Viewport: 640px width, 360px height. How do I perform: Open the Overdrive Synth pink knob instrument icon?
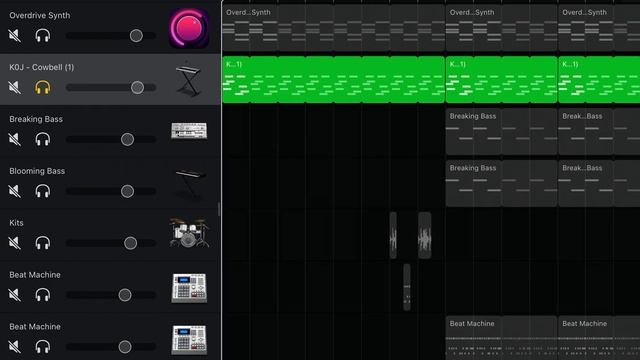pyautogui.click(x=189, y=28)
